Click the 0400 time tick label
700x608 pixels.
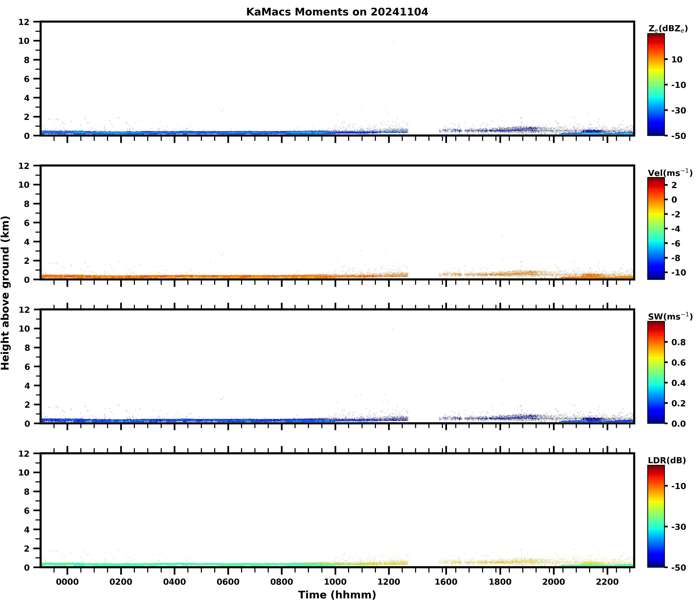(x=174, y=582)
